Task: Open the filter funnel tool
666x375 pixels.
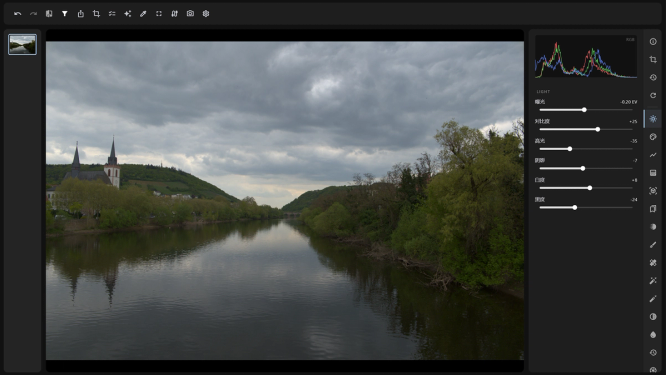Action: [x=65, y=14]
